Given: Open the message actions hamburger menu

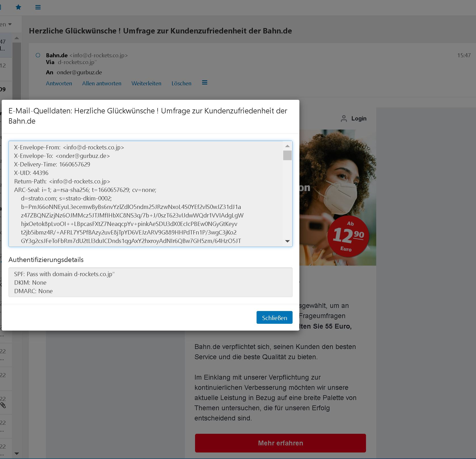Looking at the screenshot, I should point(205,83).
